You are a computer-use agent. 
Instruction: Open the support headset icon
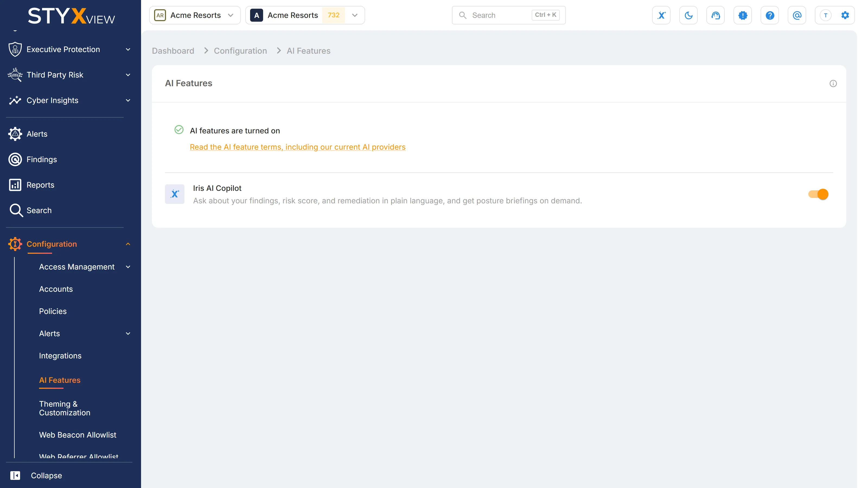(715, 15)
